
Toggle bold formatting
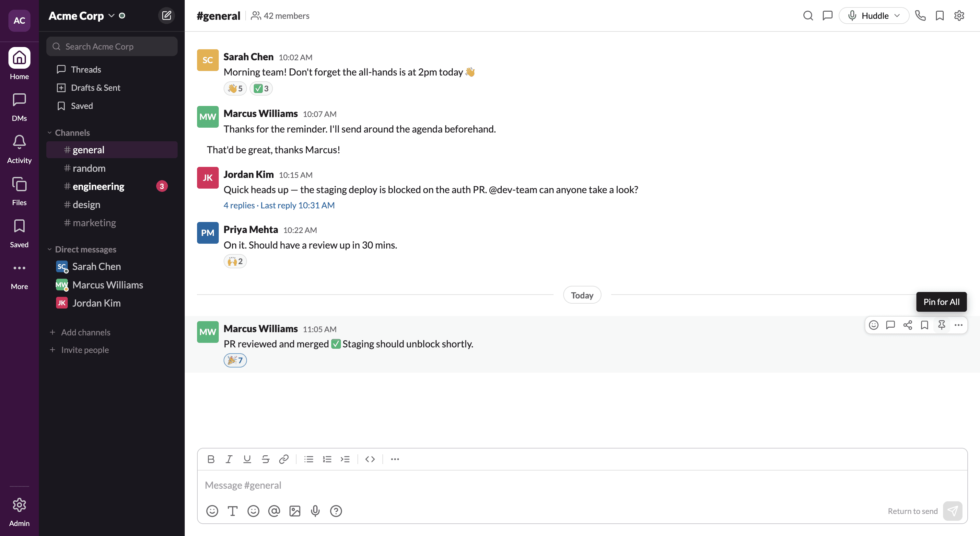point(211,459)
